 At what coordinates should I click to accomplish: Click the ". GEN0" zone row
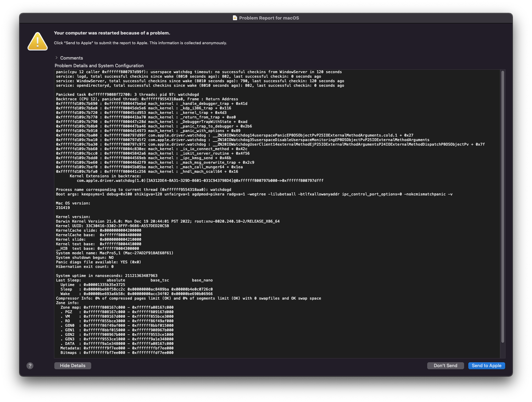coord(117,326)
